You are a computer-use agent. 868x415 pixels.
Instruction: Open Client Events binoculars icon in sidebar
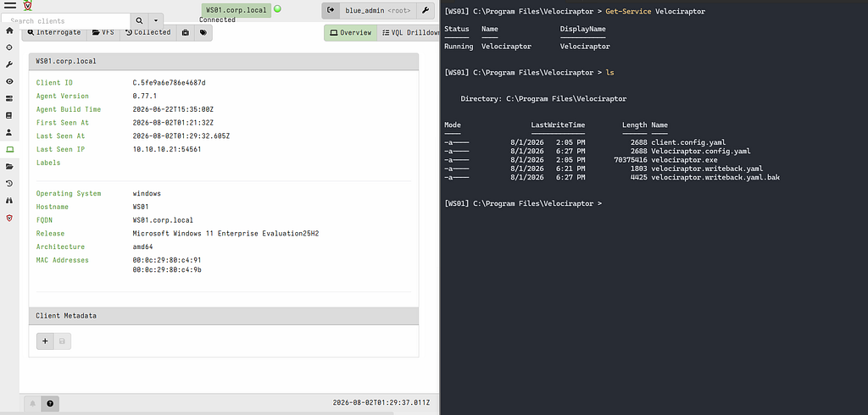pos(9,201)
